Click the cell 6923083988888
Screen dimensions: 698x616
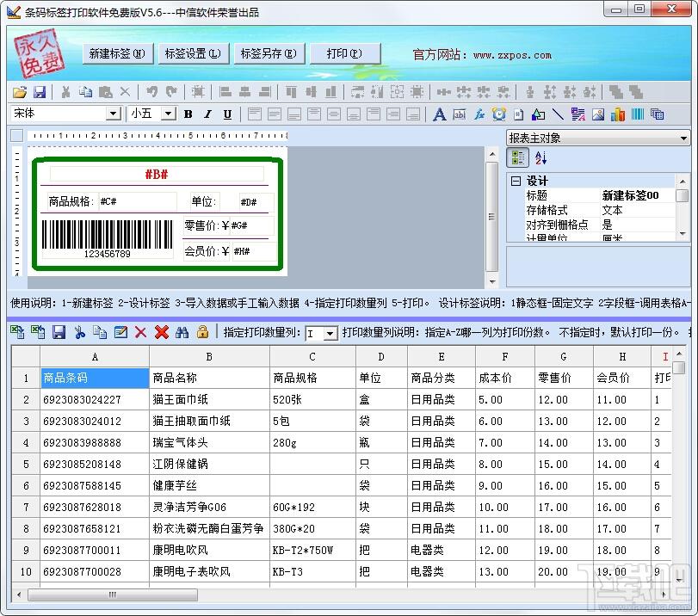point(95,443)
